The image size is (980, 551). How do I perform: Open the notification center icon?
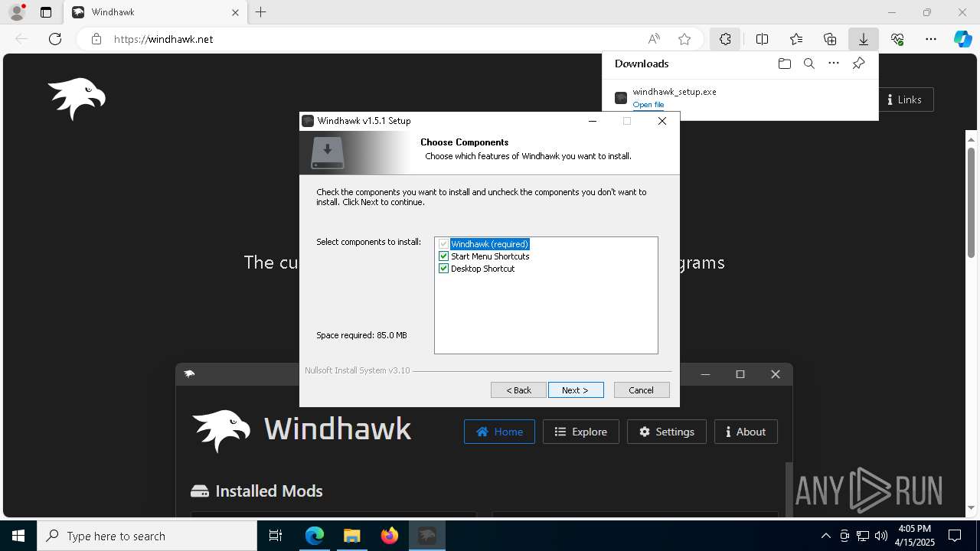(955, 536)
